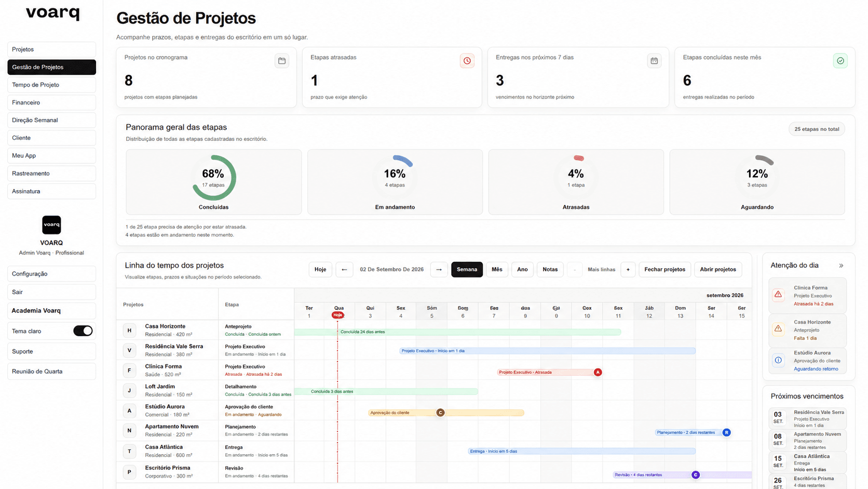
Task: Click warning icon on Casa Horizonte alert
Action: (x=778, y=329)
